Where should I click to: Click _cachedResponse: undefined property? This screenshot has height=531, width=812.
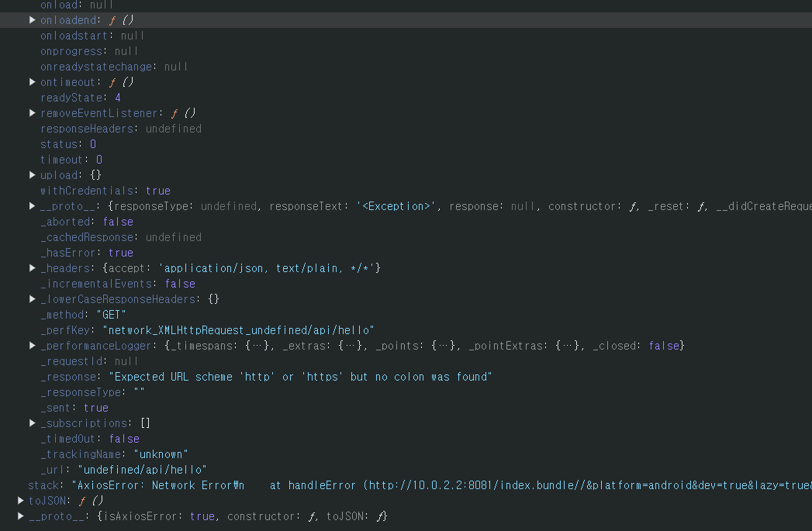pyautogui.click(x=121, y=237)
